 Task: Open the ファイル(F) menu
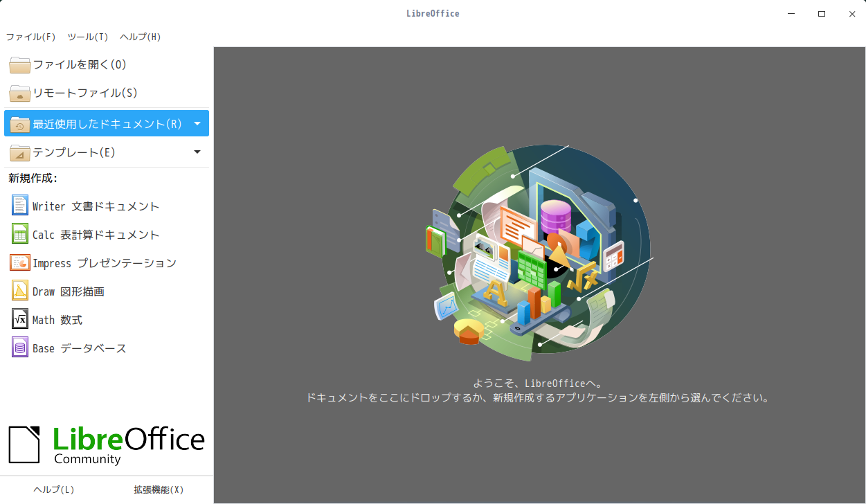[31, 37]
